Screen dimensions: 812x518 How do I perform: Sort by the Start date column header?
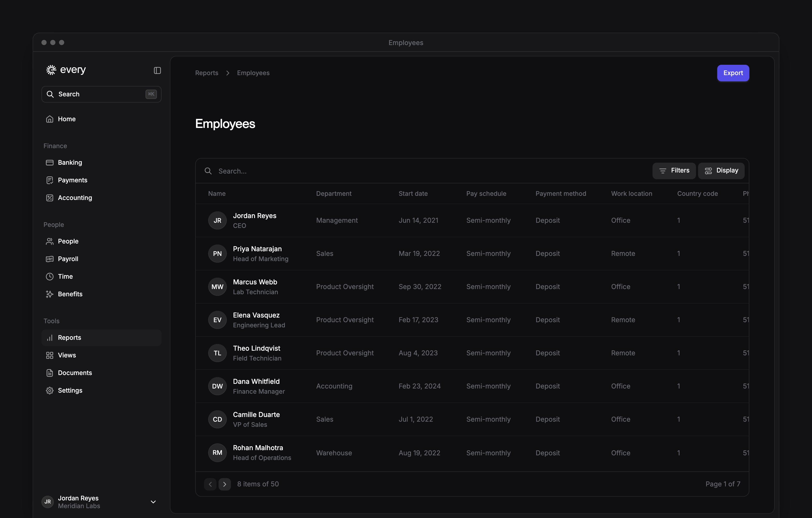tap(413, 193)
